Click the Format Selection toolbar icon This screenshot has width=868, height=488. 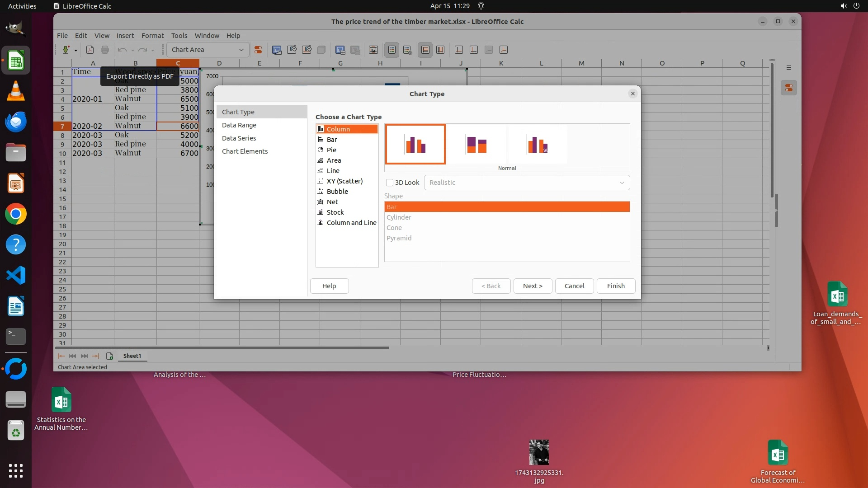tap(258, 50)
